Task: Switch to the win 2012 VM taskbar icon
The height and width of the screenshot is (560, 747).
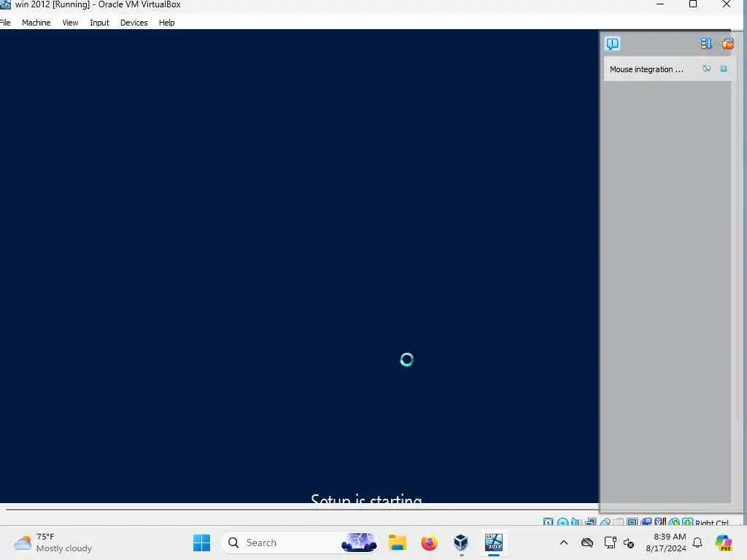Action: (x=494, y=542)
